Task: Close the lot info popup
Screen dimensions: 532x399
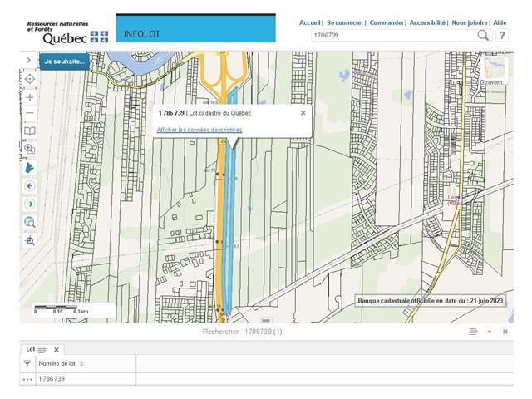Action: tap(303, 112)
